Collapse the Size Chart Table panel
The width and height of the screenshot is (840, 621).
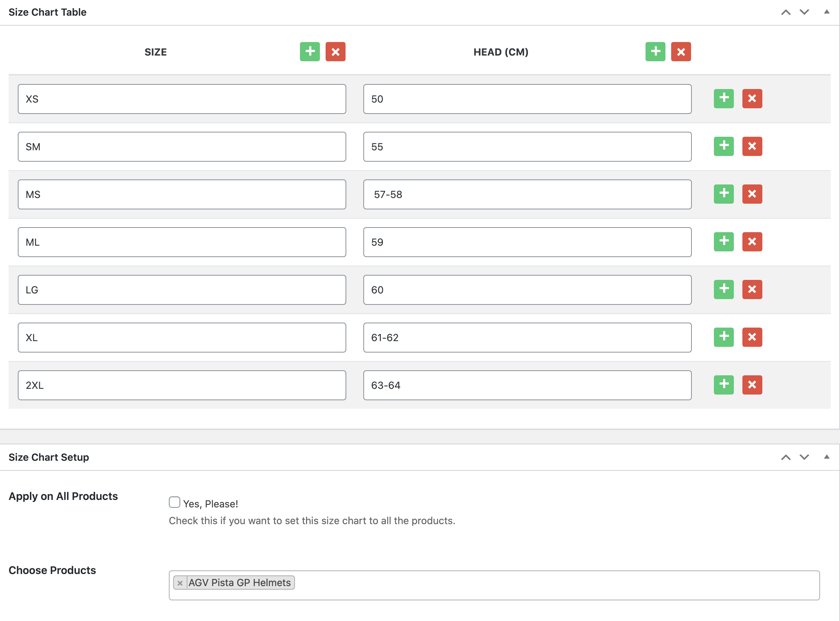826,12
